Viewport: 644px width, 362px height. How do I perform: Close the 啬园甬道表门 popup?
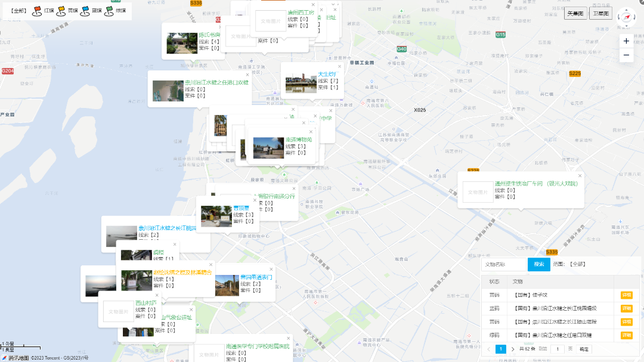(x=271, y=270)
